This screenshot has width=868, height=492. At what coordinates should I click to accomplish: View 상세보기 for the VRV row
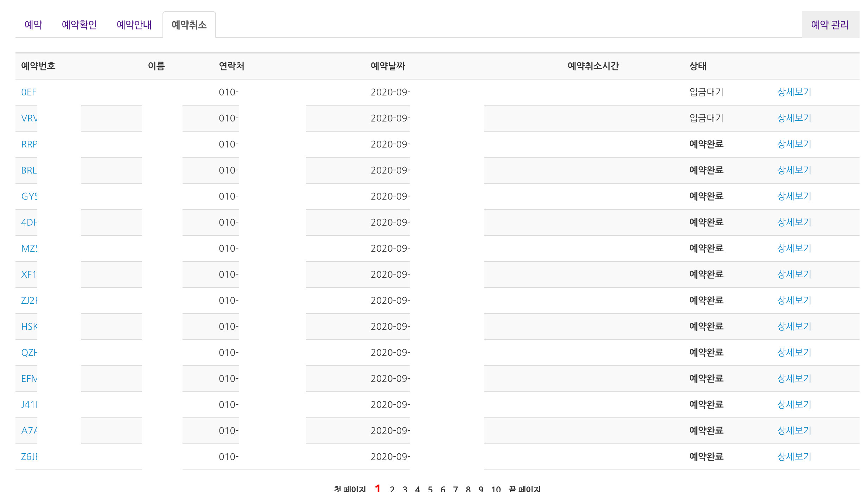click(x=794, y=118)
